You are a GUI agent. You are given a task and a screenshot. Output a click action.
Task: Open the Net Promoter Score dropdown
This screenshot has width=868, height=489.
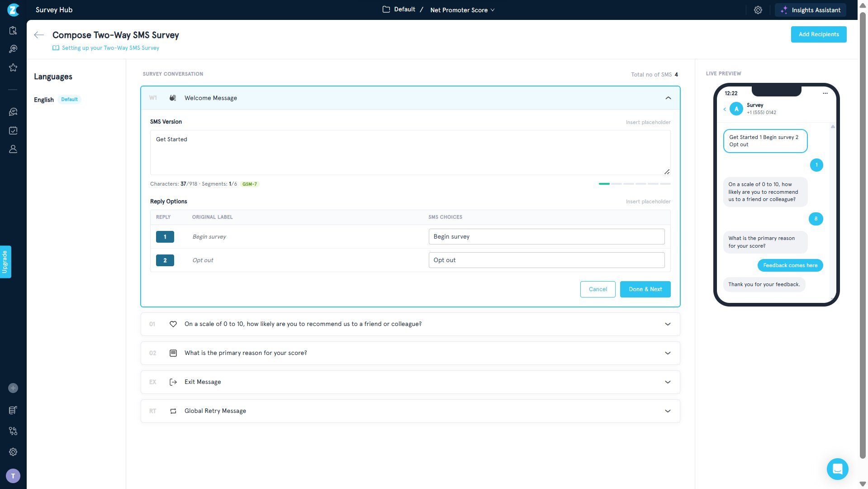point(462,10)
